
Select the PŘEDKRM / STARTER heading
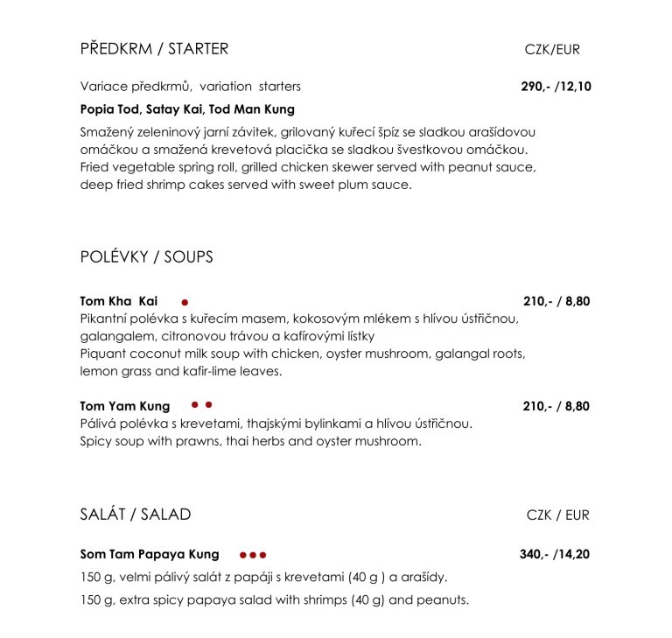tap(154, 49)
